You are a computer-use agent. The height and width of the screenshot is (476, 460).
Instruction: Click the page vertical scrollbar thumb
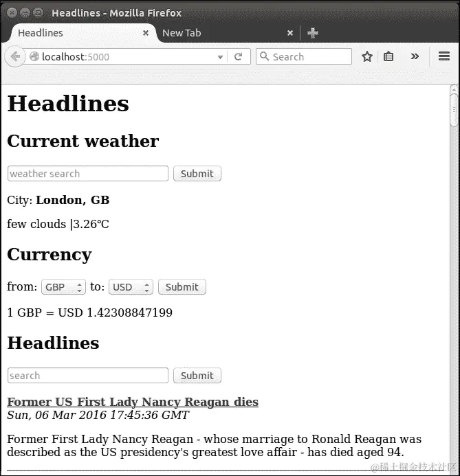[x=454, y=110]
